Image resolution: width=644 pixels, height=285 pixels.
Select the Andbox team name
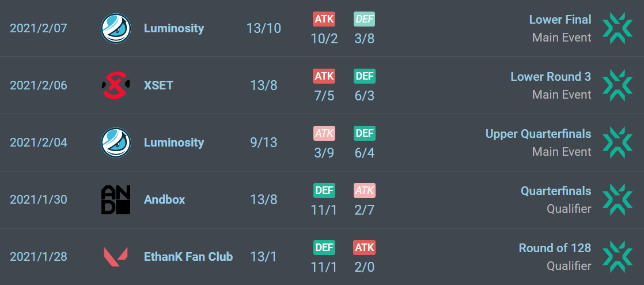(164, 200)
